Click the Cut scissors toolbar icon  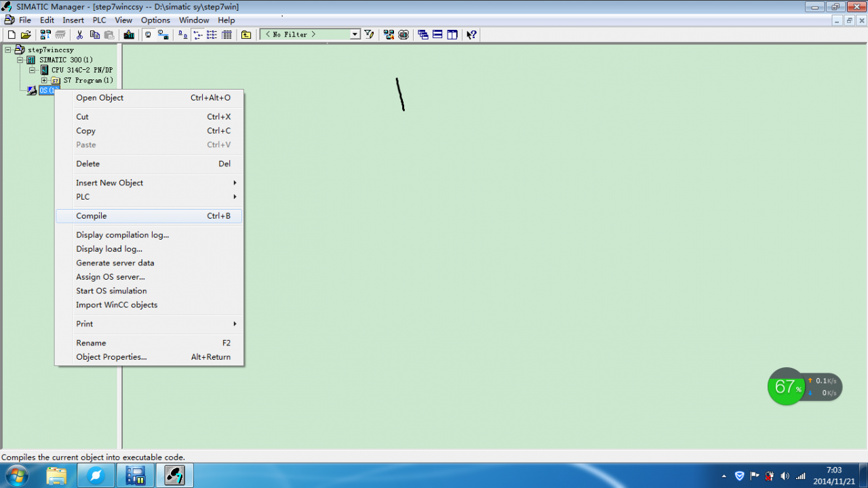(80, 35)
